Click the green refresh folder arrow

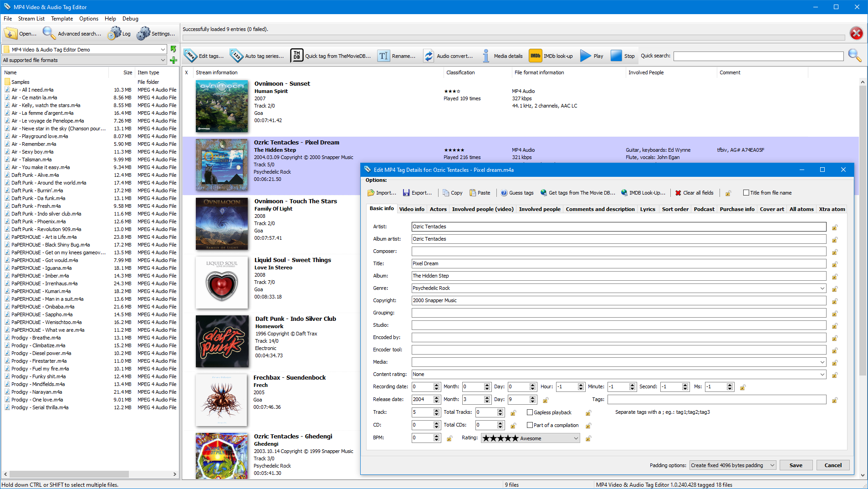click(x=173, y=49)
